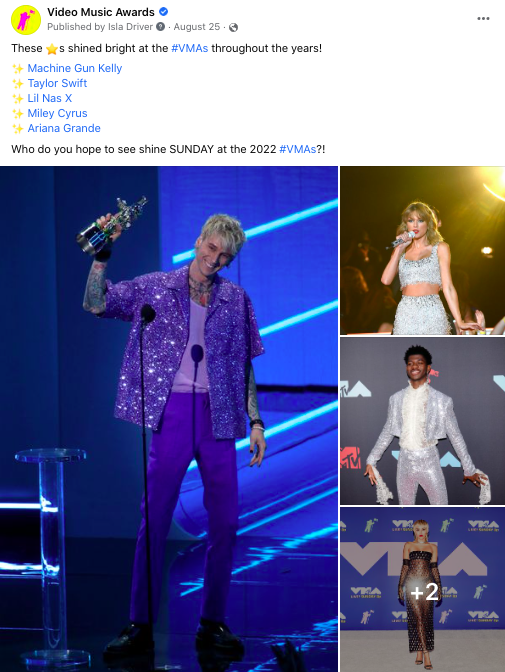Follow the Lil Nas X link
This screenshot has width=505, height=672.
click(50, 98)
